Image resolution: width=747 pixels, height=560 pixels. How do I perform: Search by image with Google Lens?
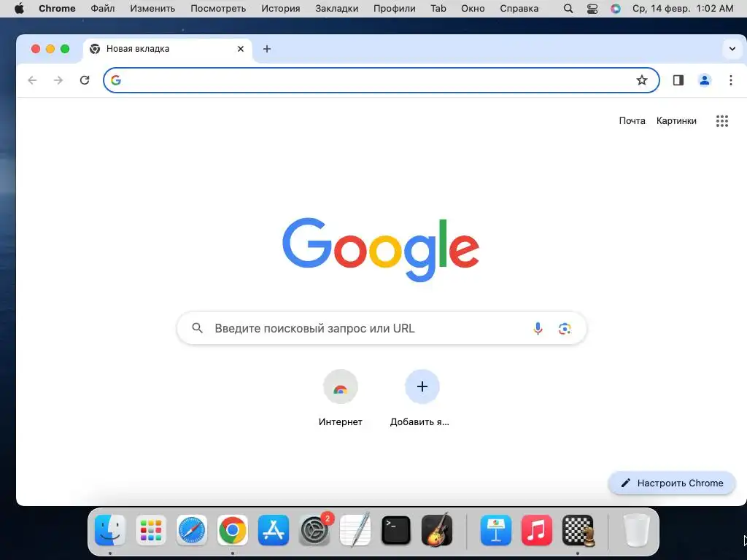(x=565, y=329)
